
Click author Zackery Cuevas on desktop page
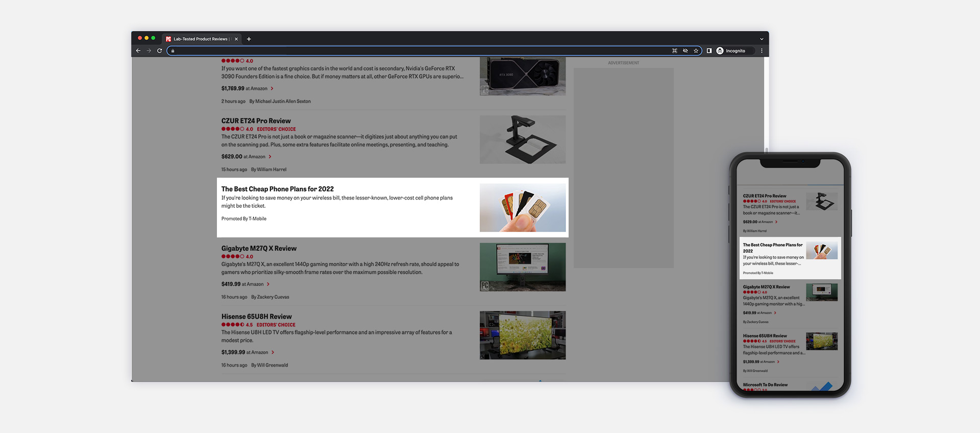click(273, 297)
